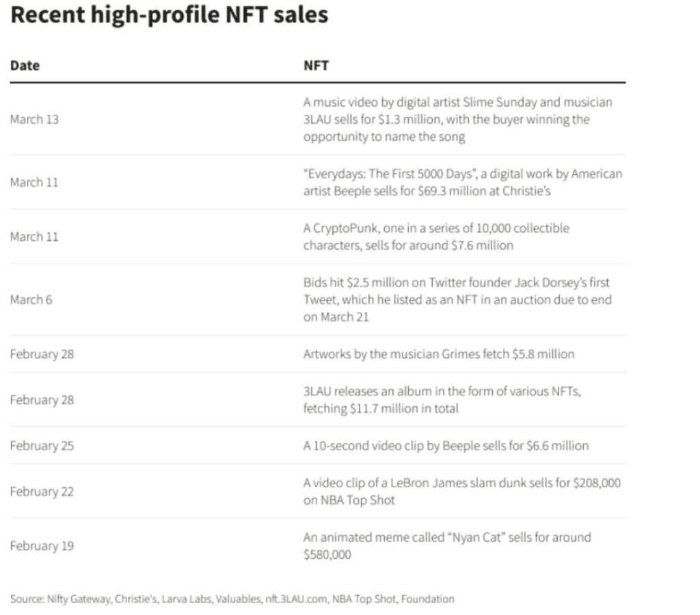Click the Grimes artworks $5.8 million entry
The width and height of the screenshot is (700, 615).
[438, 354]
